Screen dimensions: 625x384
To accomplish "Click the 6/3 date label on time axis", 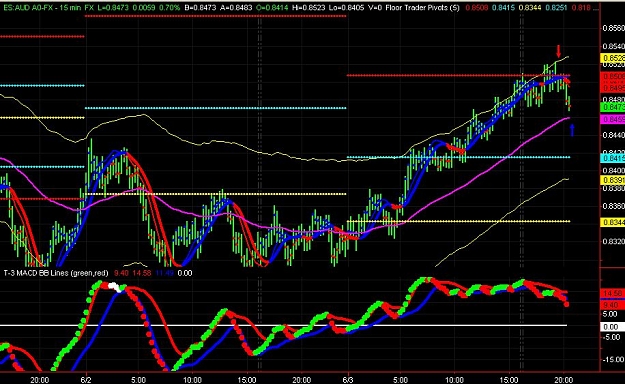I will (x=348, y=380).
